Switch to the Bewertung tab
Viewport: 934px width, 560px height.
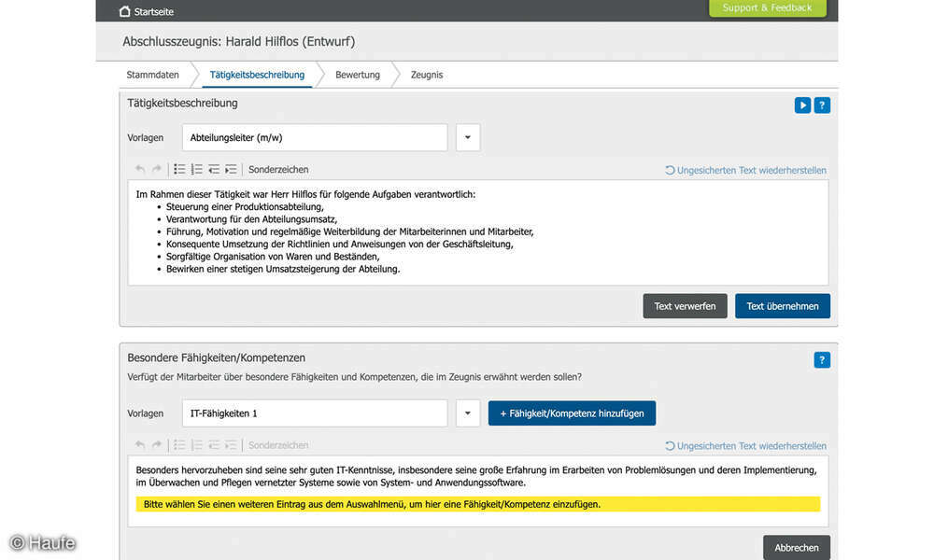[x=358, y=75]
